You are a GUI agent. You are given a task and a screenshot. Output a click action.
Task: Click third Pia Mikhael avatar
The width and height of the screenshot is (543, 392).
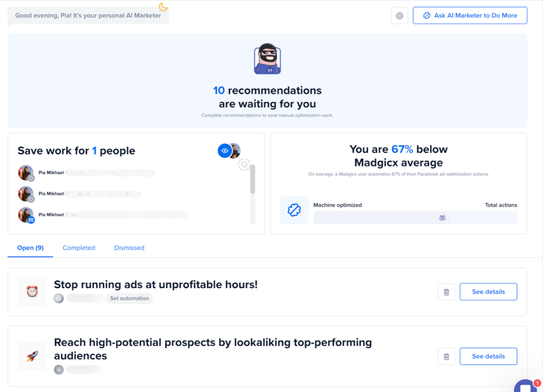[x=26, y=215]
